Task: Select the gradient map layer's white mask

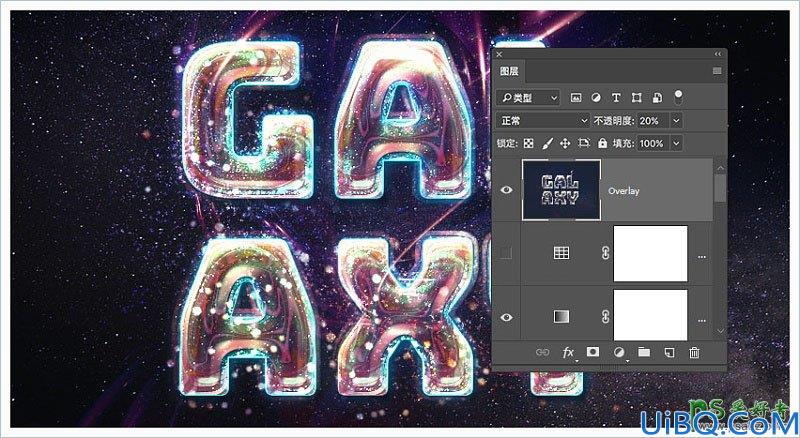Action: [651, 315]
